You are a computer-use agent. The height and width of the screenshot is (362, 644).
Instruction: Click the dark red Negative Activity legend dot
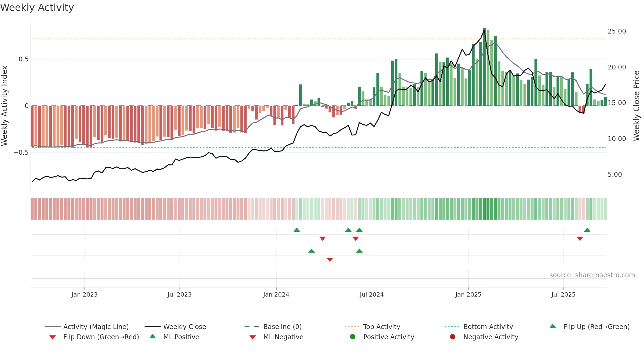[453, 337]
